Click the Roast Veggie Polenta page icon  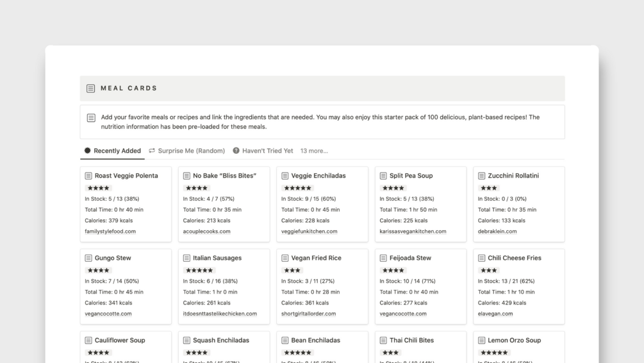(88, 176)
